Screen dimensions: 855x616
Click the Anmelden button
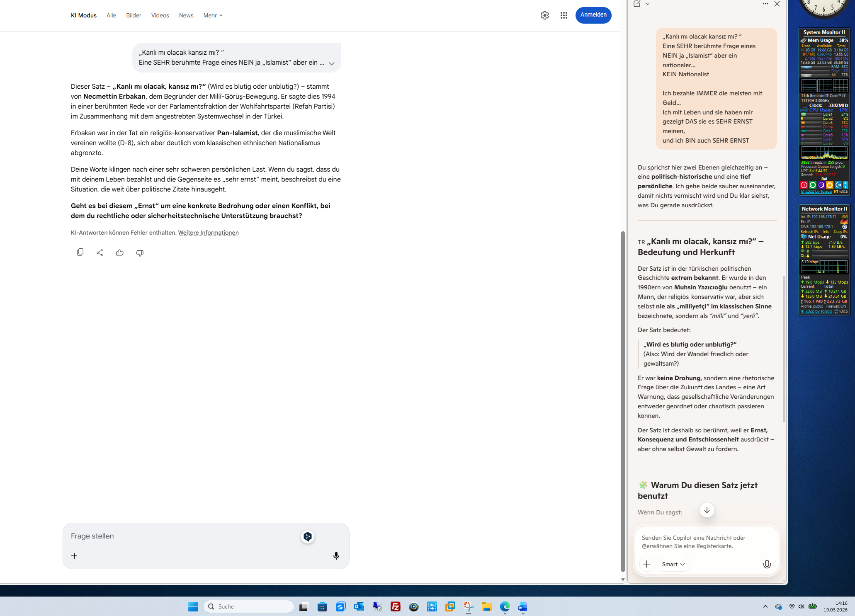[593, 15]
